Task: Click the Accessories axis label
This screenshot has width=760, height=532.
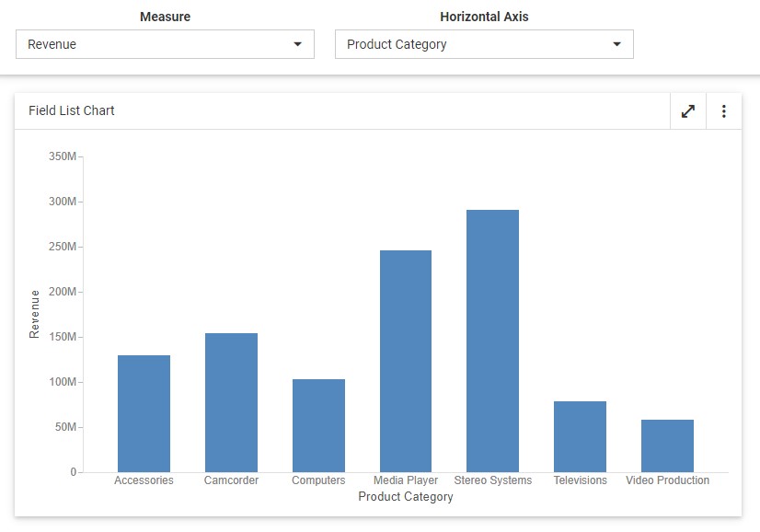Action: 144,480
